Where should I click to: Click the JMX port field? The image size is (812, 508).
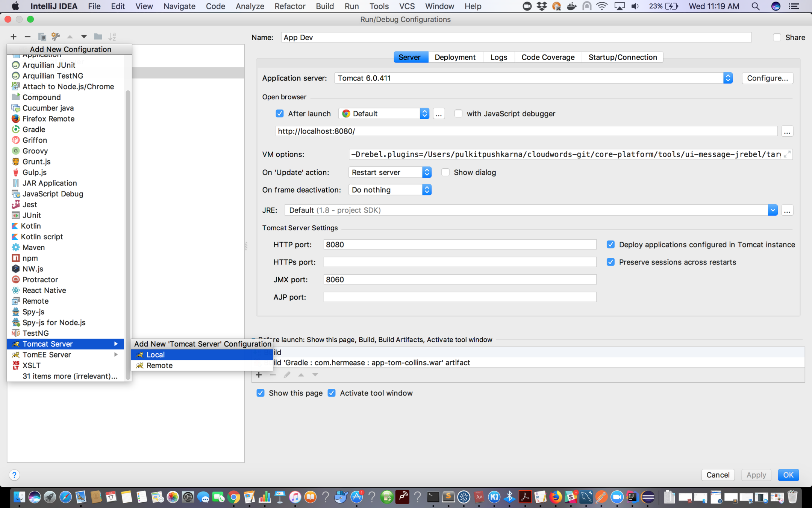[460, 280]
